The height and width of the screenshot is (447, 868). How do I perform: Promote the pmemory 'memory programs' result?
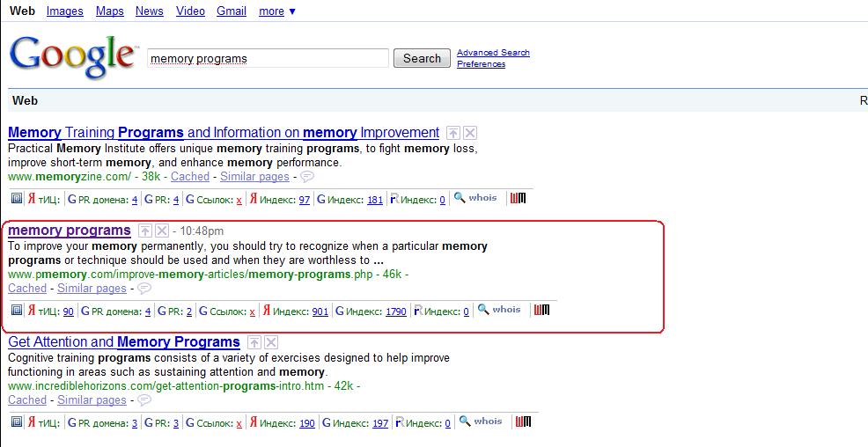145,231
